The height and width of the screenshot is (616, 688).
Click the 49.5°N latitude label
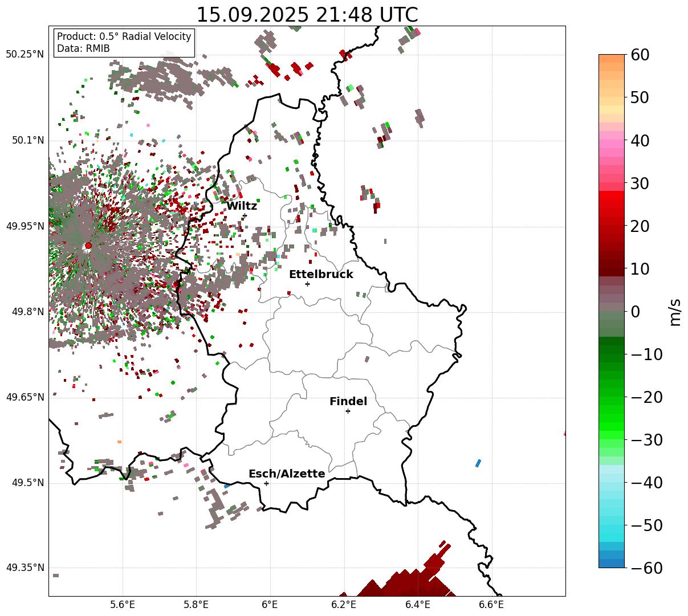(x=27, y=483)
